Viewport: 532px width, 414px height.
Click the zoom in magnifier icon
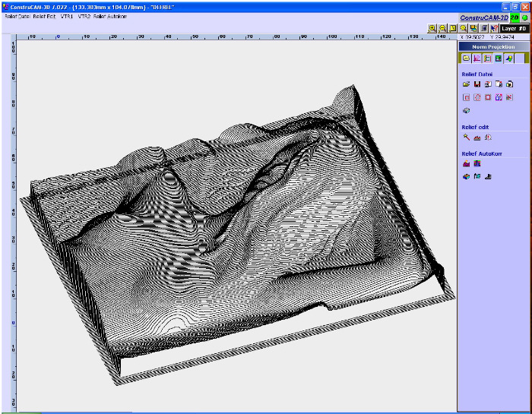pyautogui.click(x=432, y=28)
